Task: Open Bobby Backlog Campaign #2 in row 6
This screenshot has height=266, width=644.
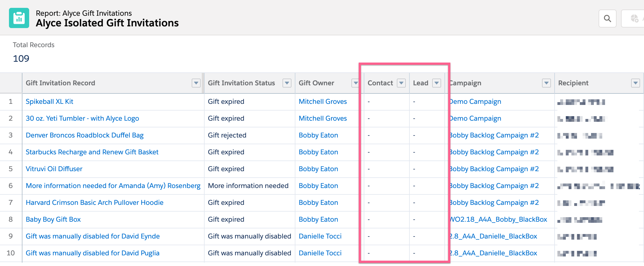Action: (x=494, y=186)
